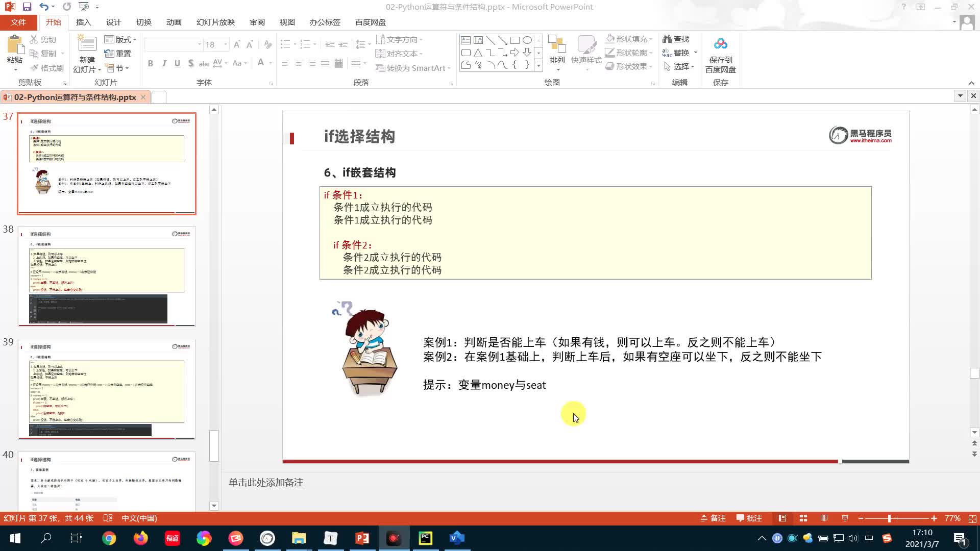Viewport: 980px width, 551px height.
Task: Select slide 39 thumbnail
Action: [107, 389]
